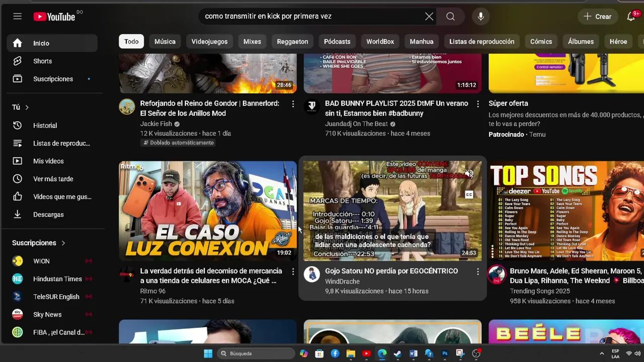Open the Jackie Fish channel name
This screenshot has width=644, height=362.
(x=156, y=124)
